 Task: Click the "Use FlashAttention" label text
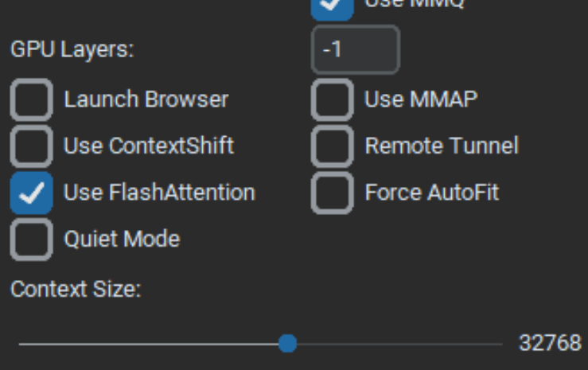click(x=160, y=193)
